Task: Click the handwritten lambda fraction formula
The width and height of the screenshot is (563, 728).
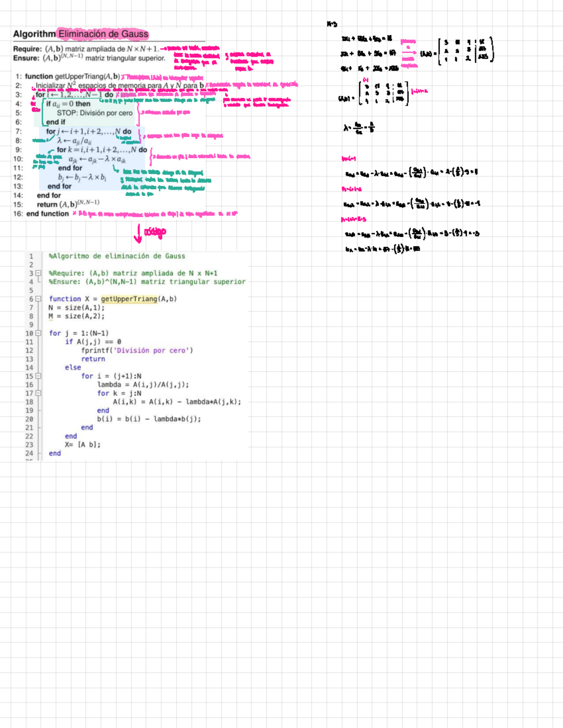Action: [x=359, y=128]
